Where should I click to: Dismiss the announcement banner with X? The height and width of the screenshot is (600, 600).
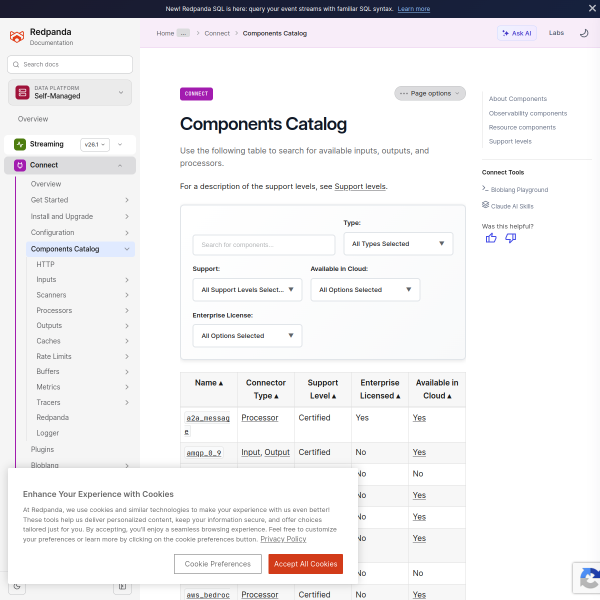pyautogui.click(x=592, y=8)
